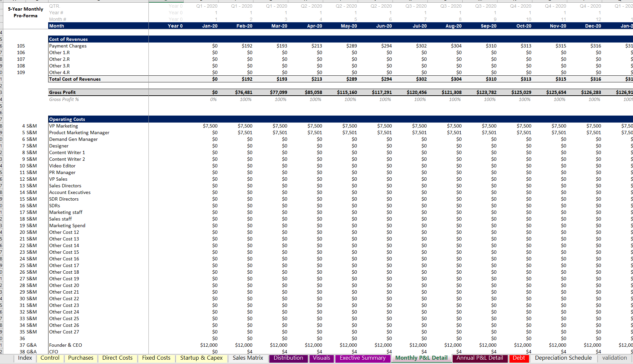Click the Other Cost 27 cell
This screenshot has width=633, height=364.
coord(64,332)
